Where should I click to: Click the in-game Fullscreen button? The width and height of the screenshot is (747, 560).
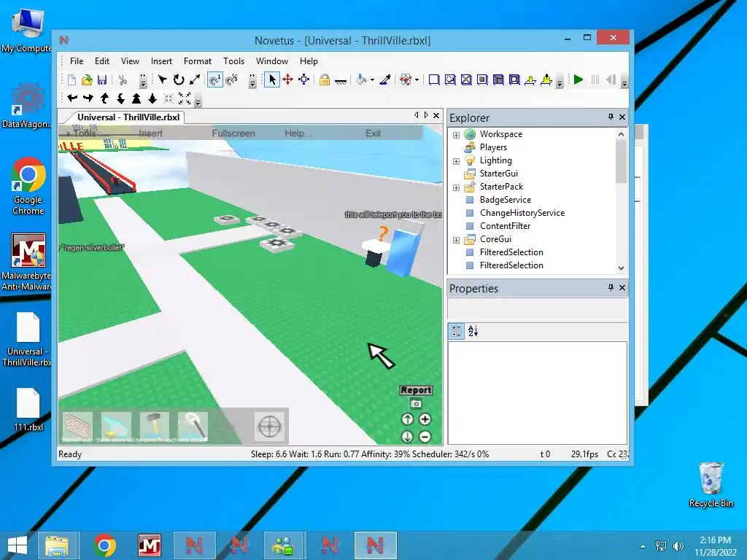click(233, 133)
